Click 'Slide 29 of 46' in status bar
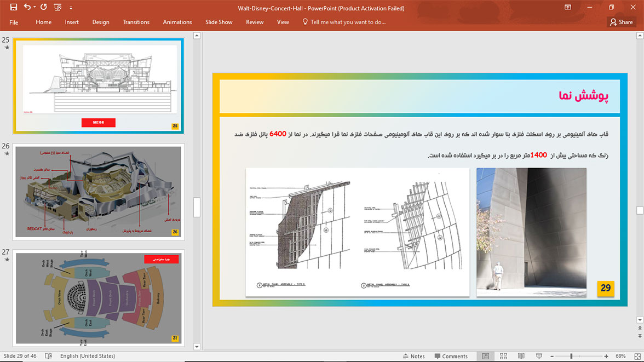The width and height of the screenshot is (644, 362). click(20, 356)
